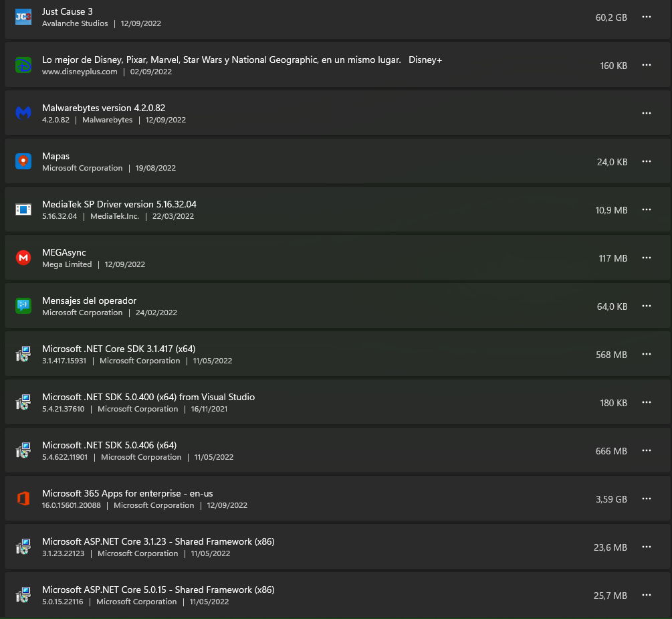Viewport: 672px width, 619px height.
Task: Open more options for Microsoft 365 Apps
Action: (x=647, y=499)
